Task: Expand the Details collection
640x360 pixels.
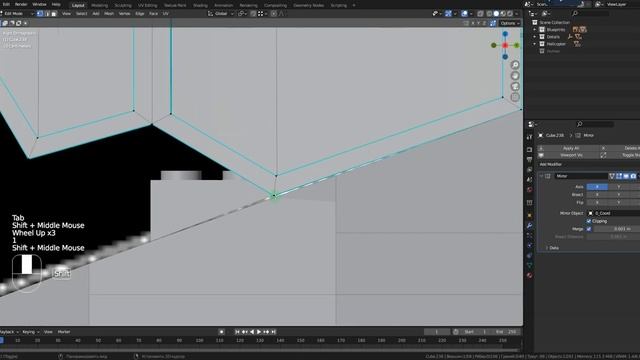Action: tap(535, 37)
